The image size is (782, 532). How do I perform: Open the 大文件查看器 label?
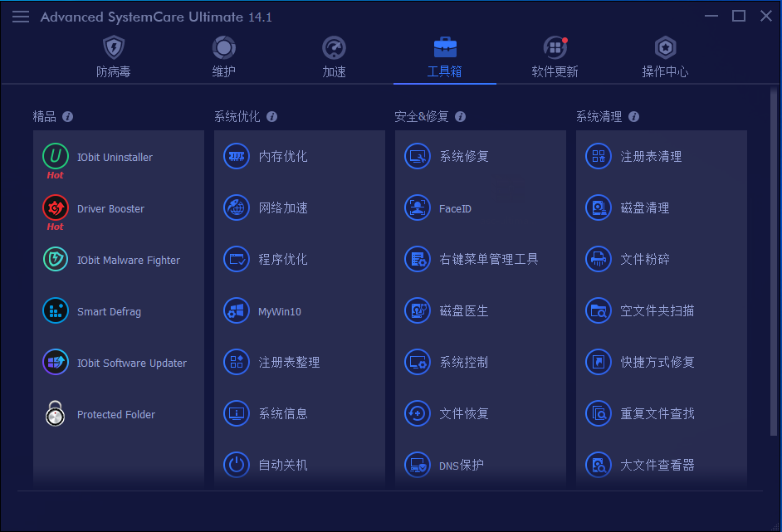coord(657,465)
